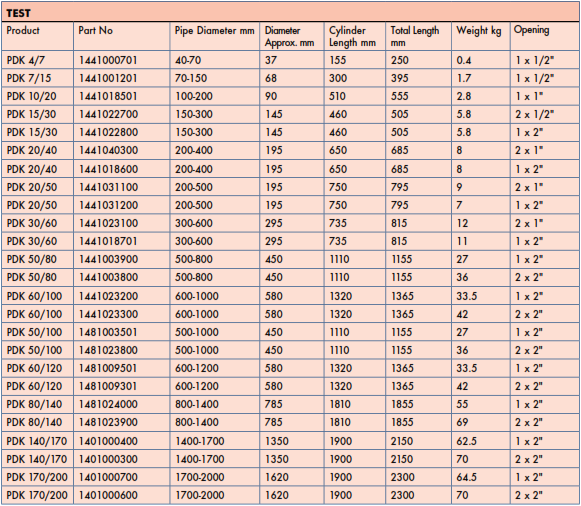The height and width of the screenshot is (506, 581).
Task: Click part number 1401000600 in last row
Action: click(108, 495)
